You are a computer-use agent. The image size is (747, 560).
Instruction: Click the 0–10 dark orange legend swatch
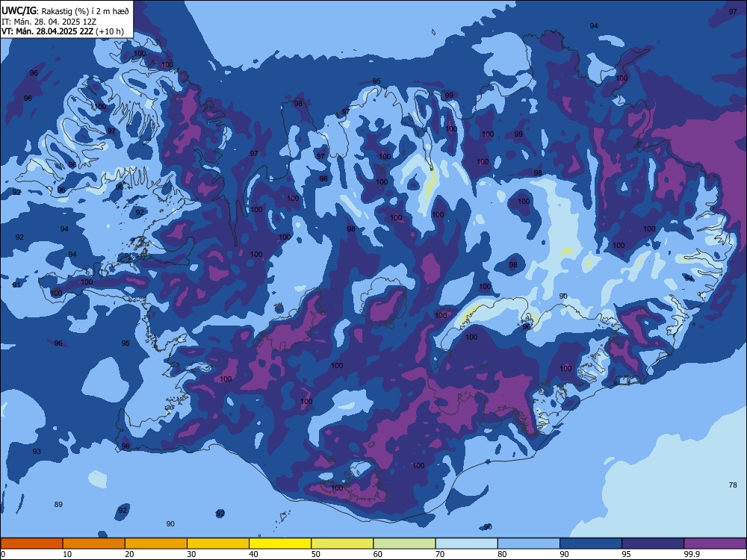31,544
